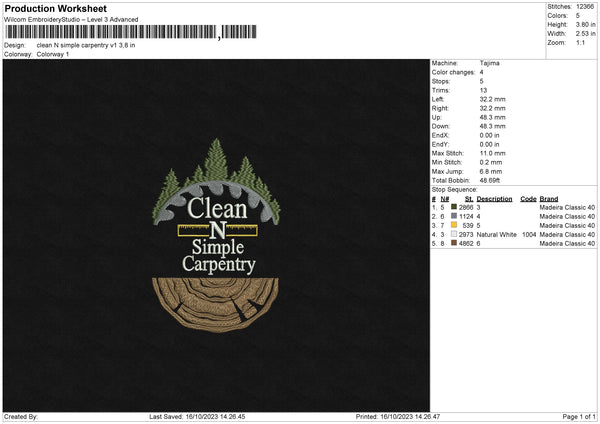Viewport: 600px width, 424px height.
Task: Click the Max Jump value '6.8 mm'
Action: [x=491, y=171]
